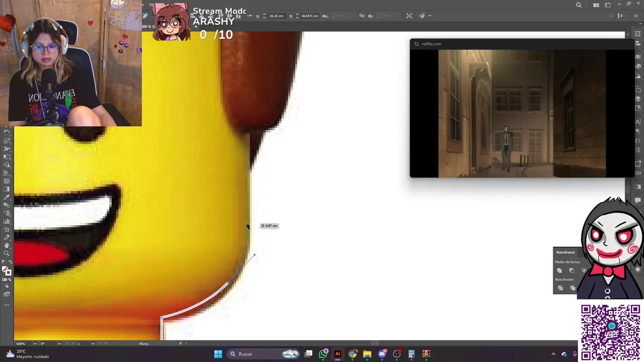This screenshot has width=644, height=362.
Task: Select the Gradient tool
Action: coord(7,189)
